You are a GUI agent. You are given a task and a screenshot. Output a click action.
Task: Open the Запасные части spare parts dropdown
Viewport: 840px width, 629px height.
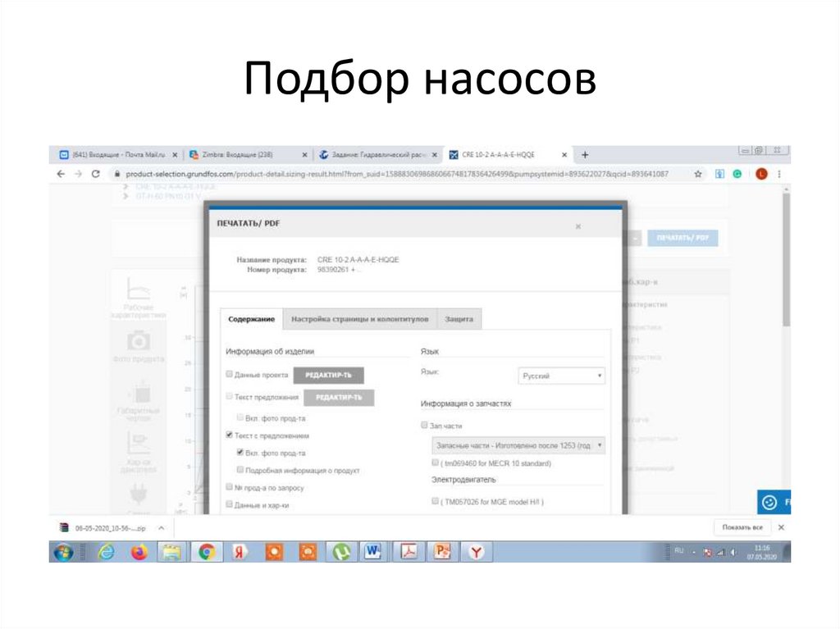pyautogui.click(x=518, y=446)
